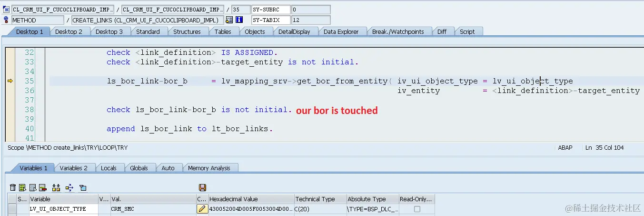Click the second CL_CRM_UI_F_CUCOCLIPBOARD_IMP field
Screen dimensions: 644x216
pos(173,10)
